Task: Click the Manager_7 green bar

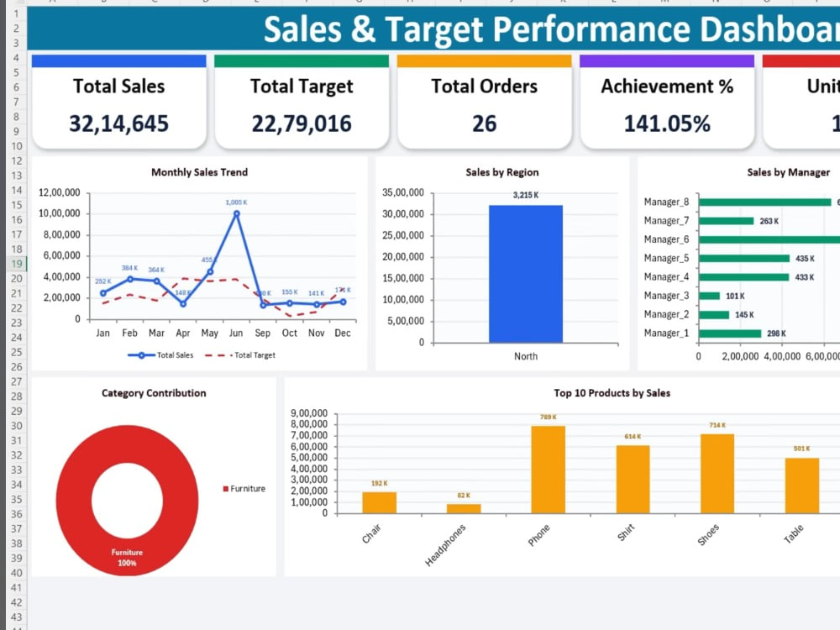Action: coord(727,221)
